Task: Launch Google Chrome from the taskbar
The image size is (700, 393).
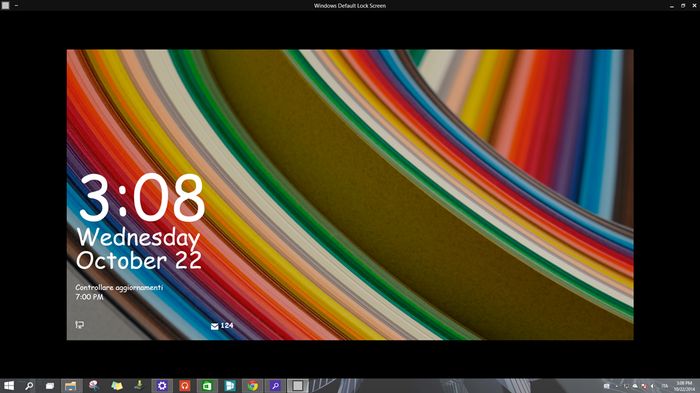Action: click(x=253, y=386)
